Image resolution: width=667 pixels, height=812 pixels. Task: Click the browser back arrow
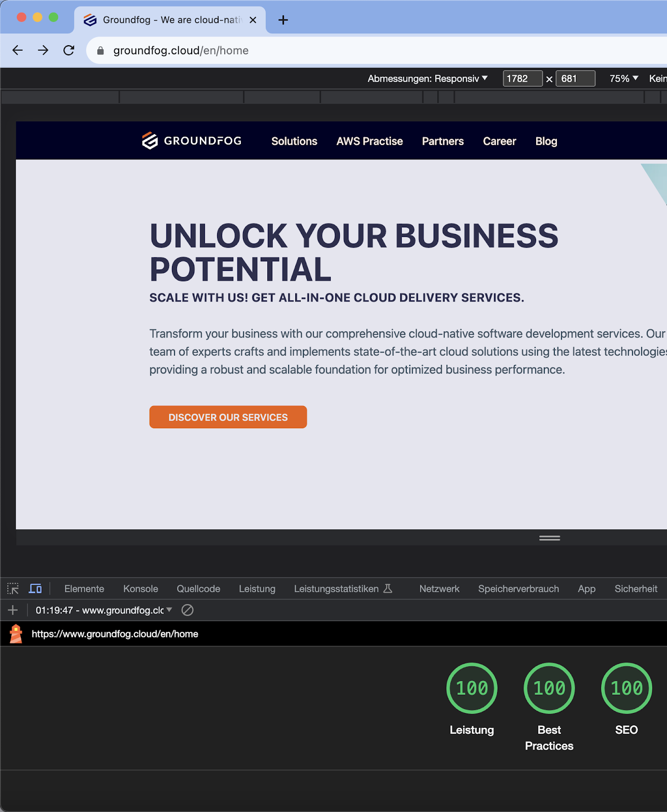tap(18, 50)
